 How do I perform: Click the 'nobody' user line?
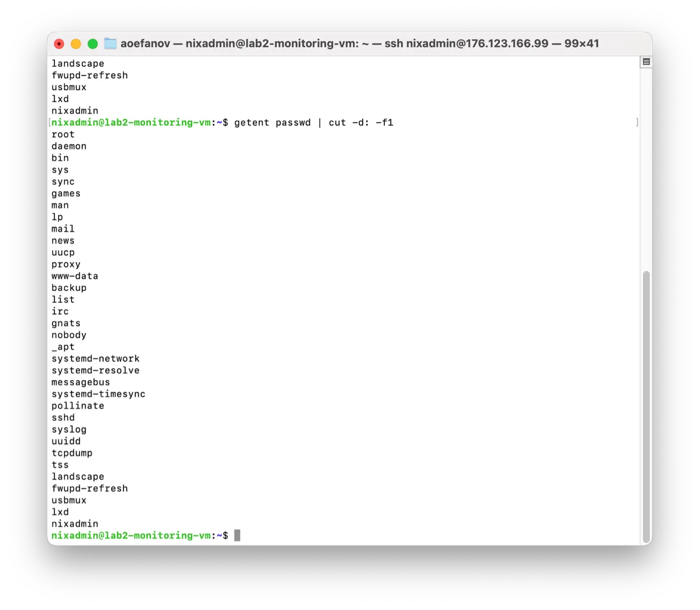(x=69, y=335)
